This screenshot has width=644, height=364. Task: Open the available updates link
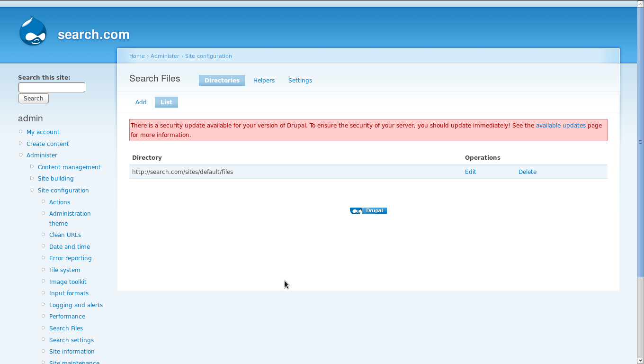coord(561,126)
